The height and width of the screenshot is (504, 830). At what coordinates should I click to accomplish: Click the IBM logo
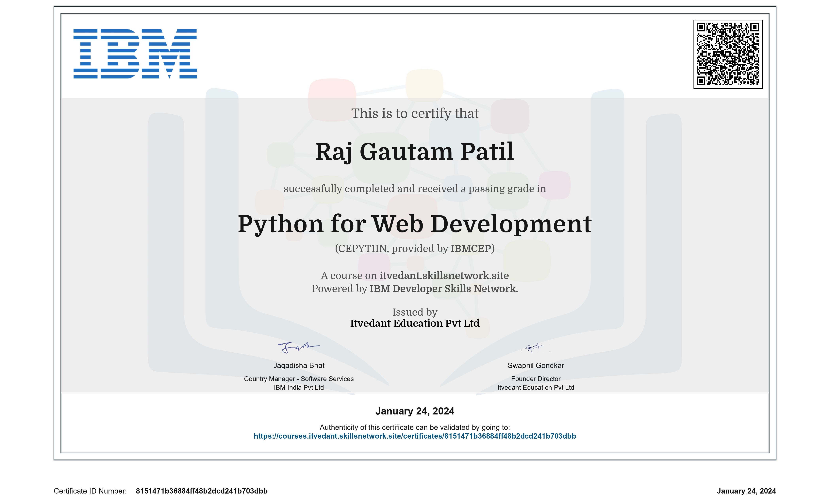pyautogui.click(x=135, y=54)
